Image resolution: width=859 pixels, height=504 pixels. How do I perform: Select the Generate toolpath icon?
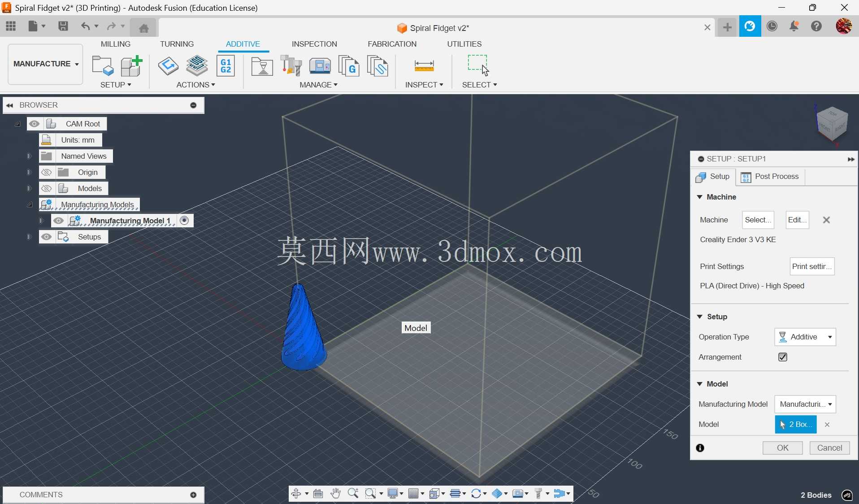pyautogui.click(x=168, y=66)
